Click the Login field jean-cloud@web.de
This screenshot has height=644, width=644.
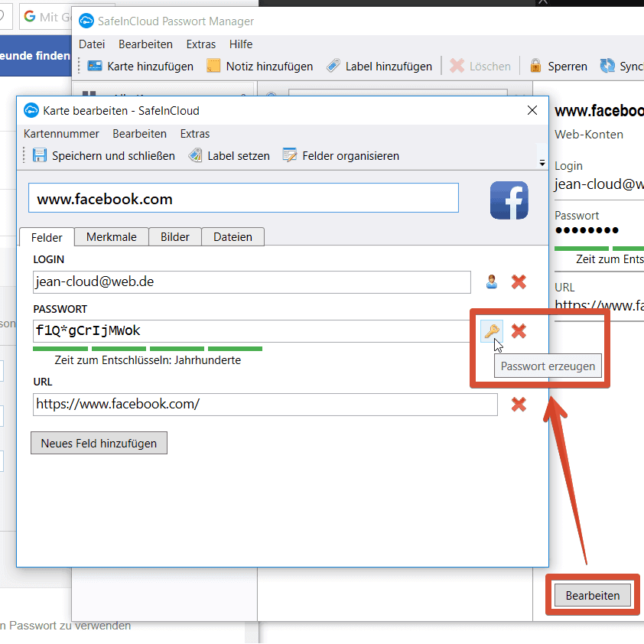point(252,281)
